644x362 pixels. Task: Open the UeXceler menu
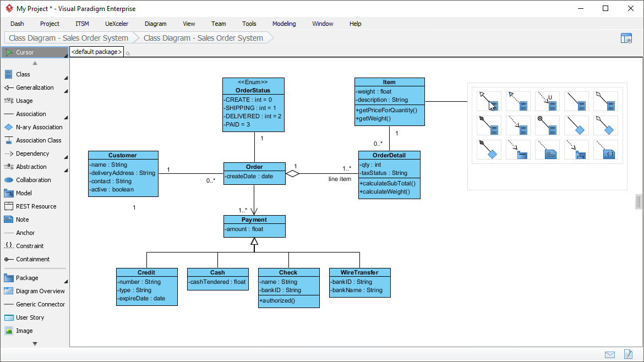click(117, 24)
